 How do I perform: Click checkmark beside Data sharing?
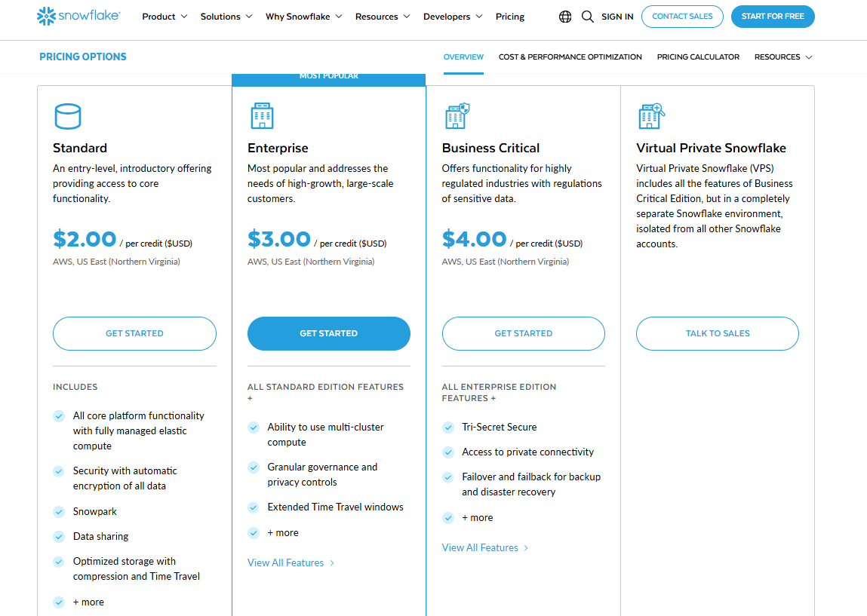point(59,536)
